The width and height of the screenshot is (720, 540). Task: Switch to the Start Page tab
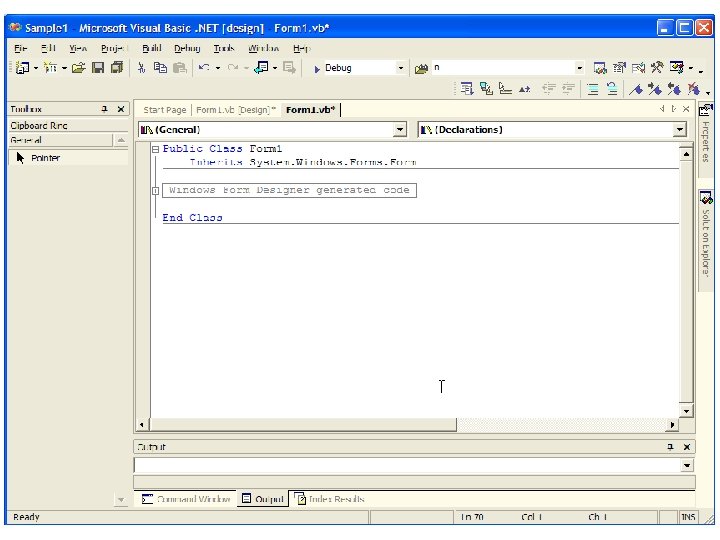164,110
